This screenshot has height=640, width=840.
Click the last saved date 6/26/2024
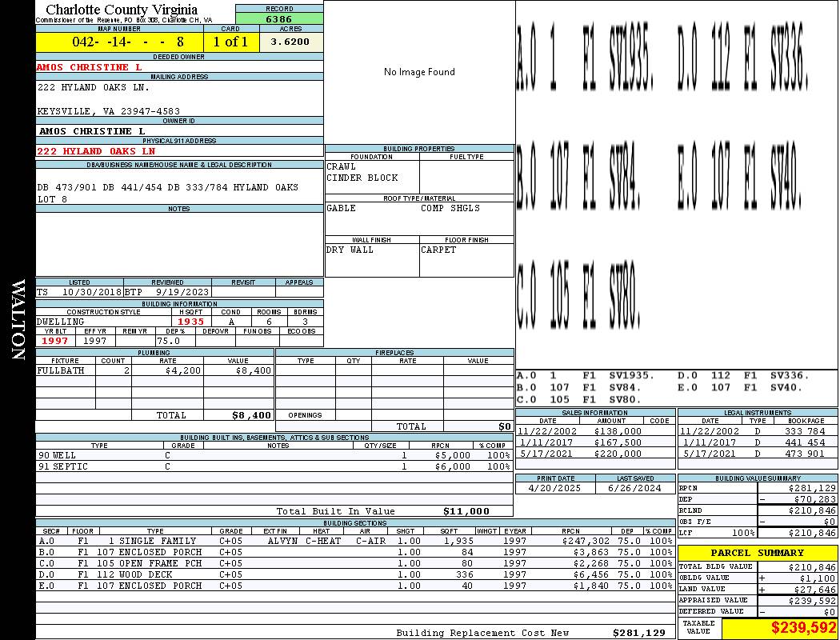634,489
